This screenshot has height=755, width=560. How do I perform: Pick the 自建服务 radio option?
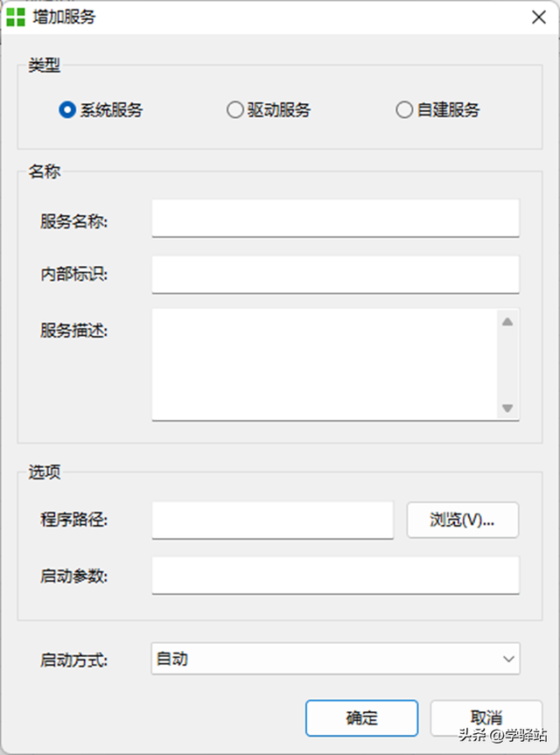[x=403, y=110]
